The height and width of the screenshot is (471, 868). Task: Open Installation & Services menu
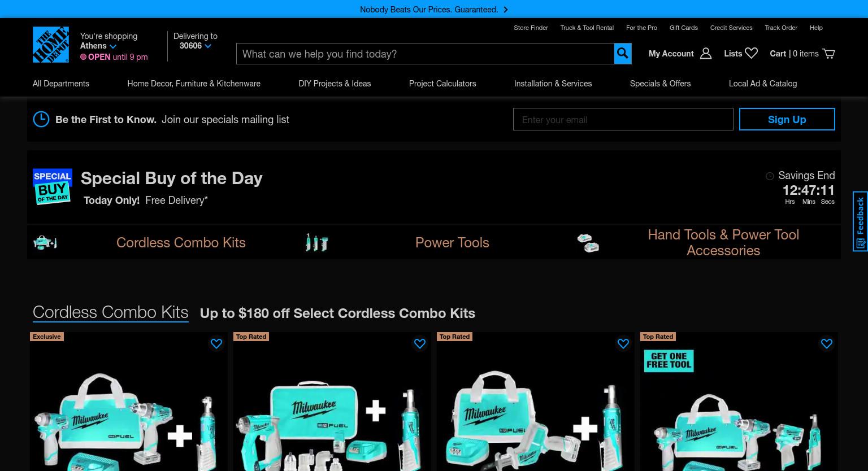click(553, 84)
